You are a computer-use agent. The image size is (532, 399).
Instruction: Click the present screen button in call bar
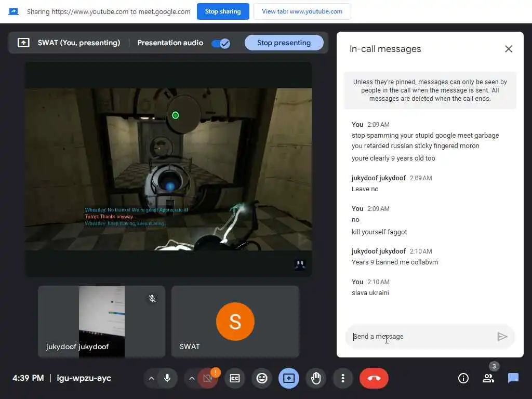pos(289,378)
